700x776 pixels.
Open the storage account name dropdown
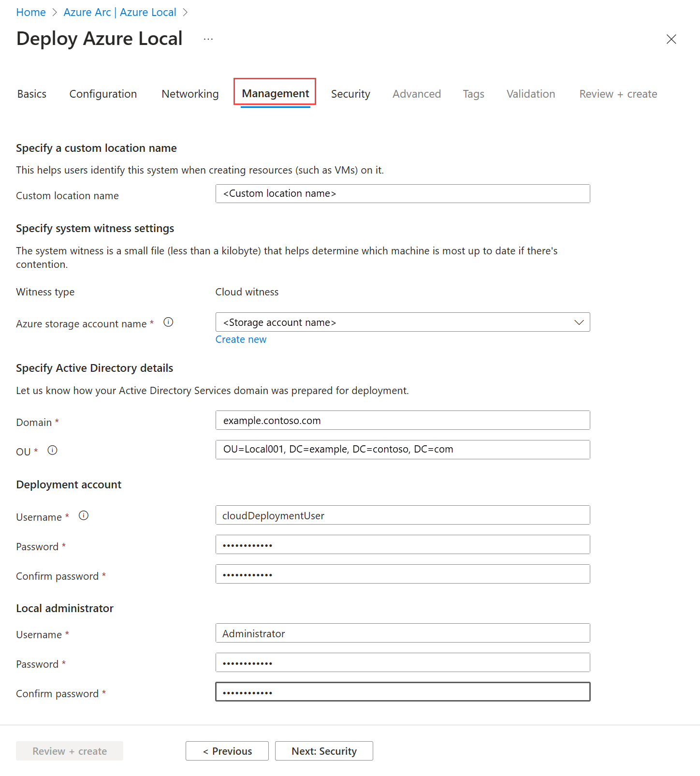[x=579, y=322]
